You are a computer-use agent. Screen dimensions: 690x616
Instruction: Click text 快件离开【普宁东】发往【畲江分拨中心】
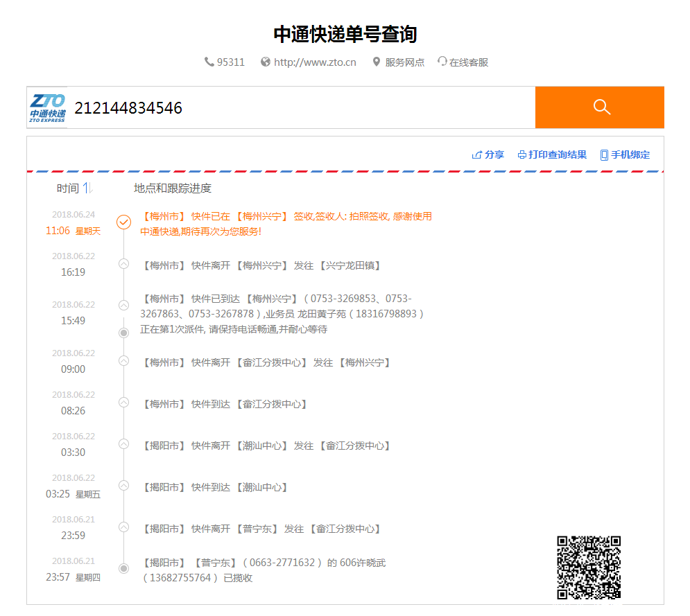pyautogui.click(x=286, y=529)
